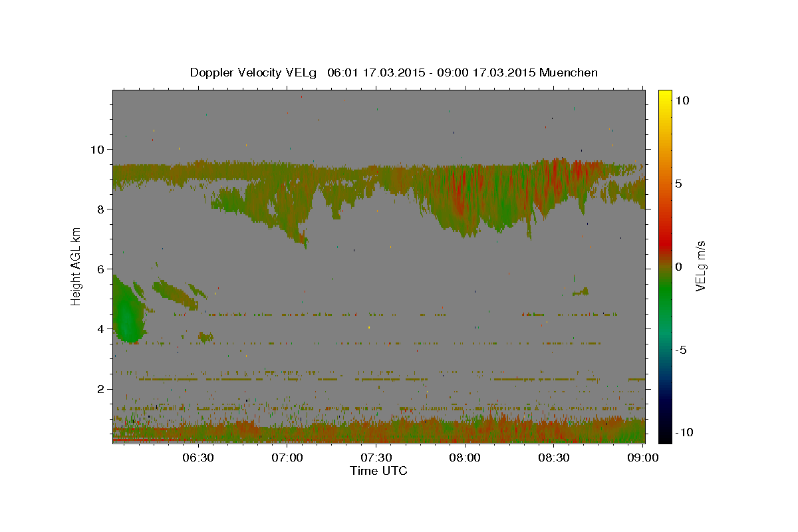
Task: Click the 07:30 time tick label
Action: coord(376,458)
